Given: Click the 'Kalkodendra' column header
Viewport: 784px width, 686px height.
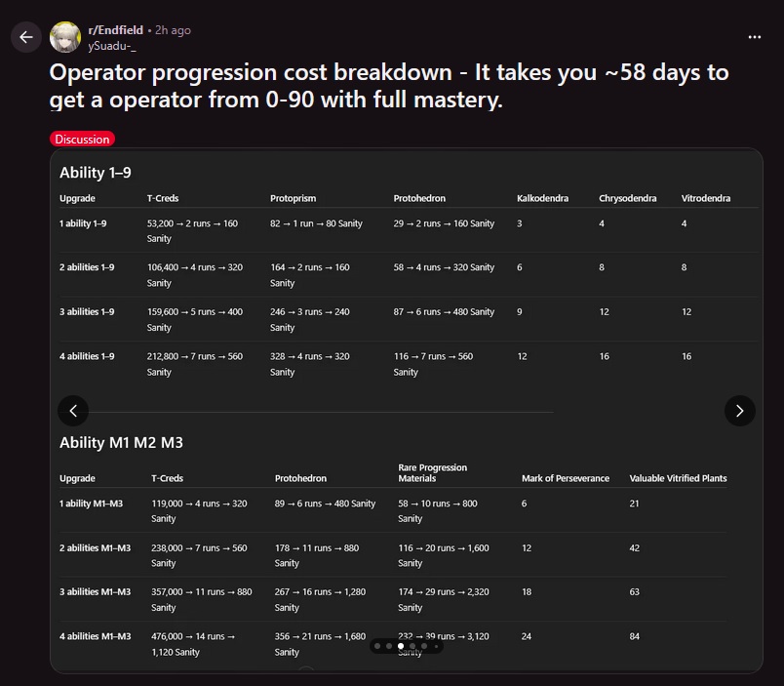Looking at the screenshot, I should click(542, 198).
